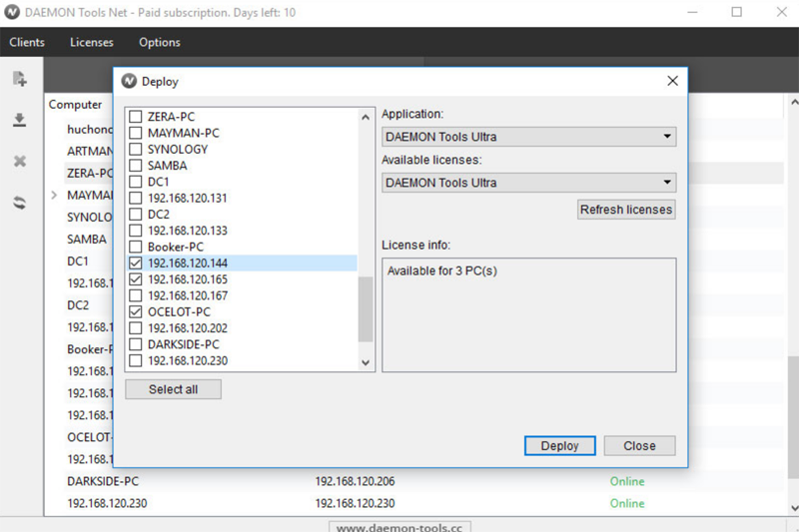Check the 192.168.120.230 checkbox in Deploy list
Viewport: 799px width, 532px height.
coord(136,361)
